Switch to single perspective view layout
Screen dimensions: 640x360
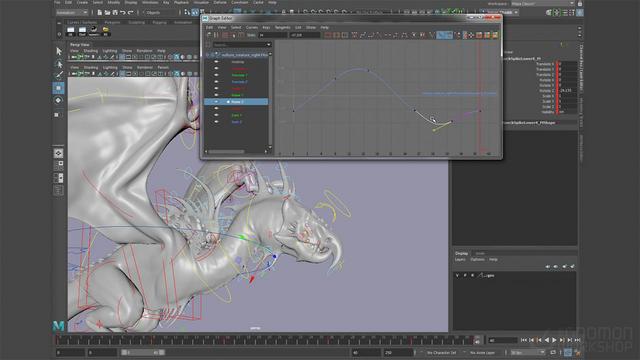click(59, 153)
